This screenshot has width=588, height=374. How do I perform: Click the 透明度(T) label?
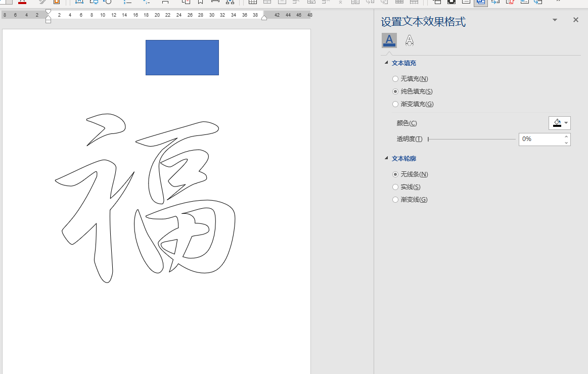(410, 139)
